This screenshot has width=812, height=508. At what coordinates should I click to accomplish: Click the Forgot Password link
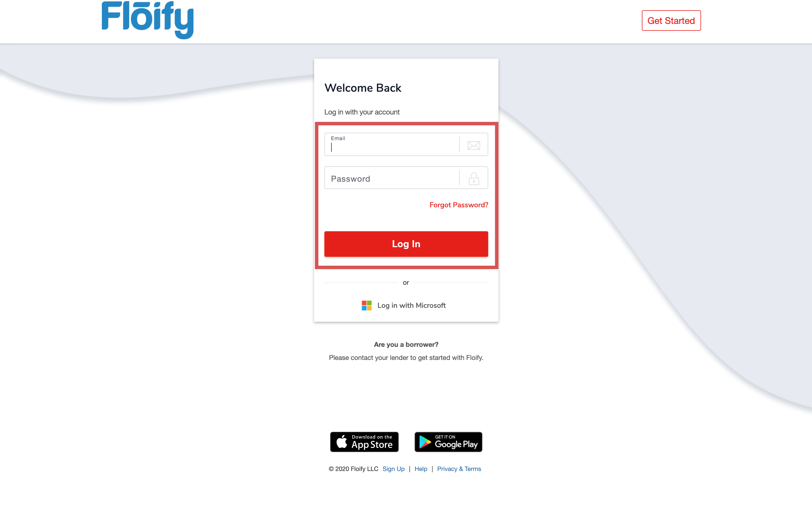[459, 204]
